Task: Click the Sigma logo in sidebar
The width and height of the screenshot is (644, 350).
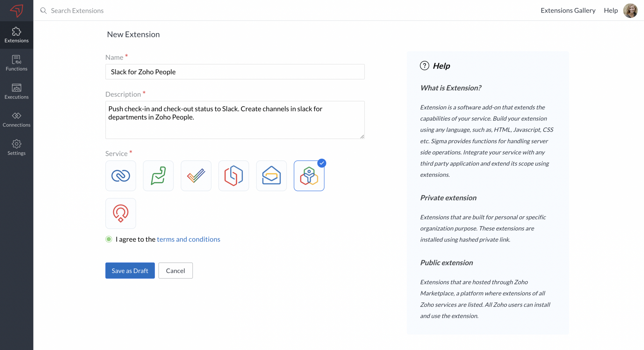Action: point(16,11)
